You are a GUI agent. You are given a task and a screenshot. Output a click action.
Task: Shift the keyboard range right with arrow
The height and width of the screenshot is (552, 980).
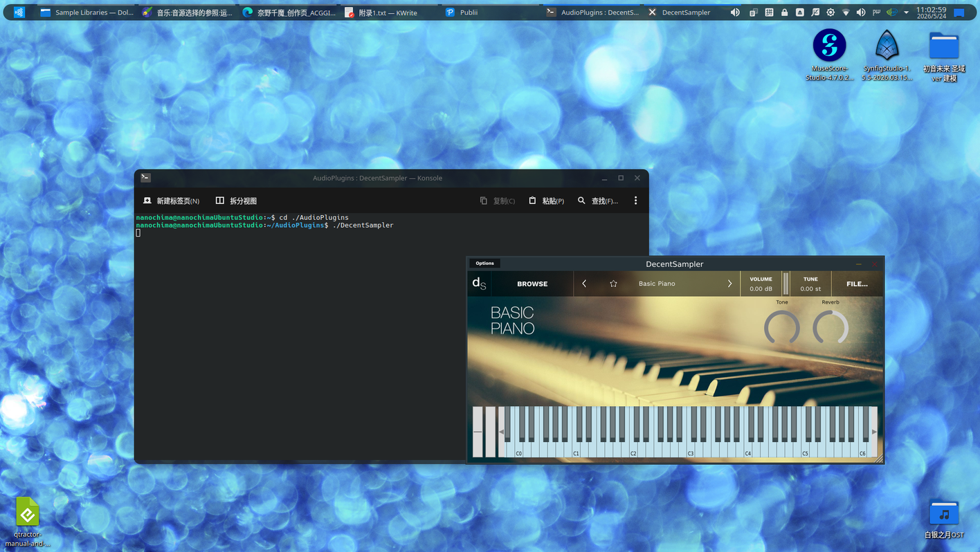pos(874,432)
